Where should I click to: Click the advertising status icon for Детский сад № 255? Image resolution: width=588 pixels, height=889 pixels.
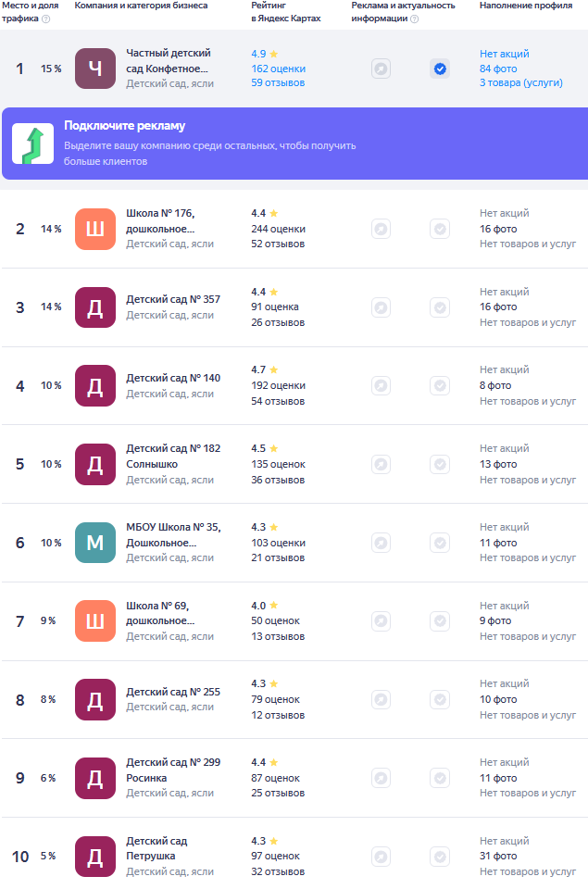(x=381, y=700)
